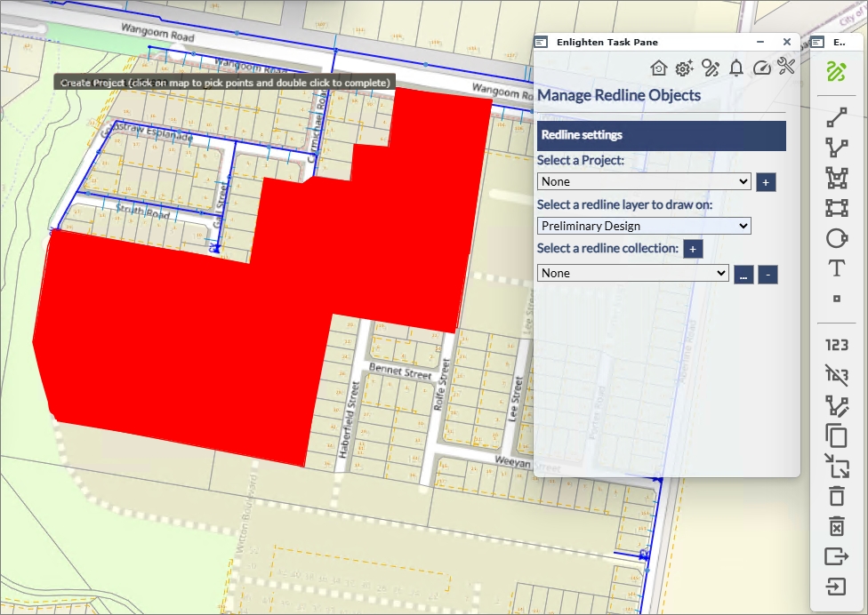Image resolution: width=868 pixels, height=615 pixels.
Task: Select the draw polyline redline tool
Action: pos(836,148)
